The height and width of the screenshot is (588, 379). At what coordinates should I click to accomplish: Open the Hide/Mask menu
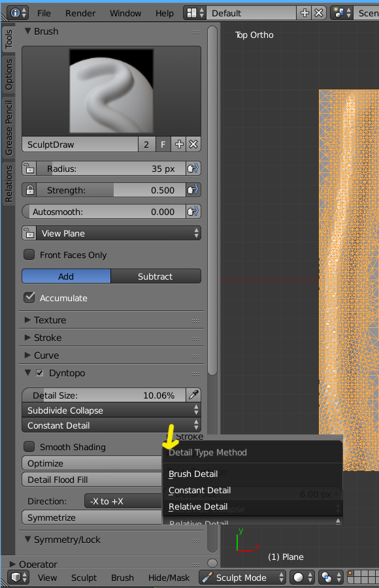click(169, 578)
